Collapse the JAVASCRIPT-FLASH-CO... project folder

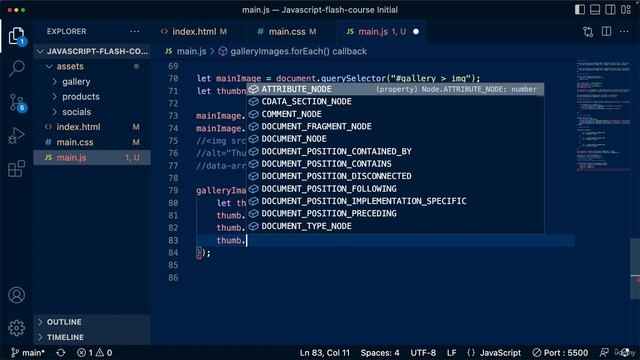pyautogui.click(x=92, y=51)
